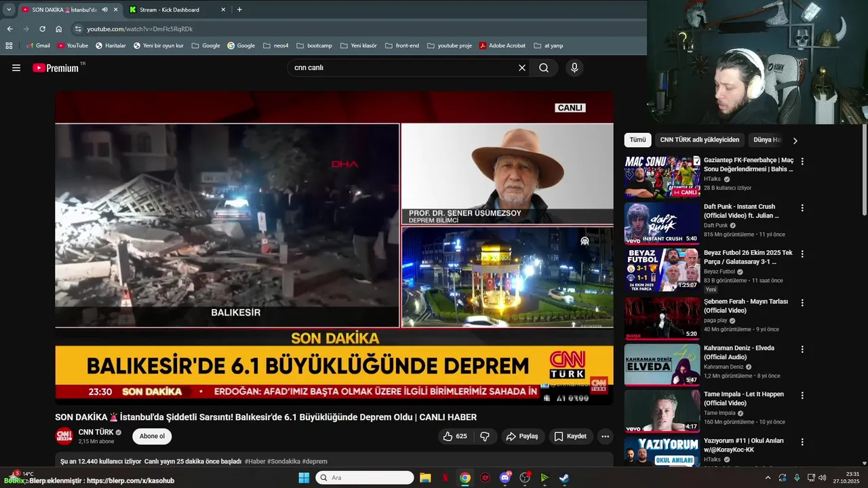Open Gaziantep FK-Fenerbahçe video thumbnail
Viewport: 868px width, 488px height.
662,177
